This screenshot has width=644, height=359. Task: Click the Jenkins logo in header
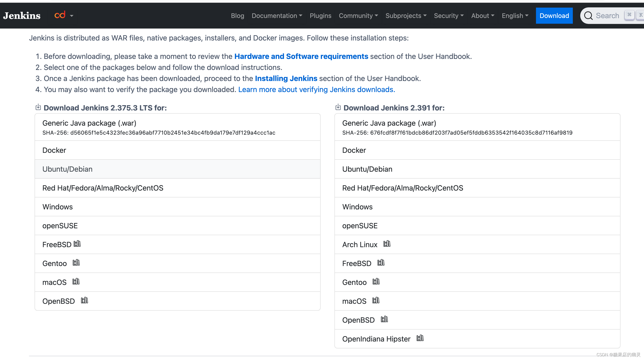22,16
